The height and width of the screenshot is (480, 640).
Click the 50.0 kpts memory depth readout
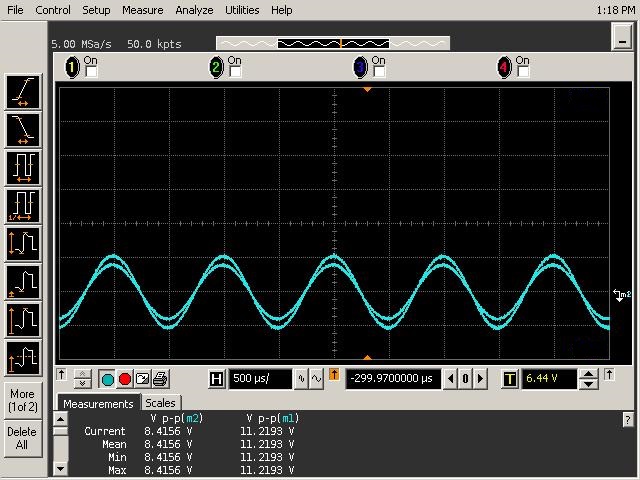(x=154, y=44)
